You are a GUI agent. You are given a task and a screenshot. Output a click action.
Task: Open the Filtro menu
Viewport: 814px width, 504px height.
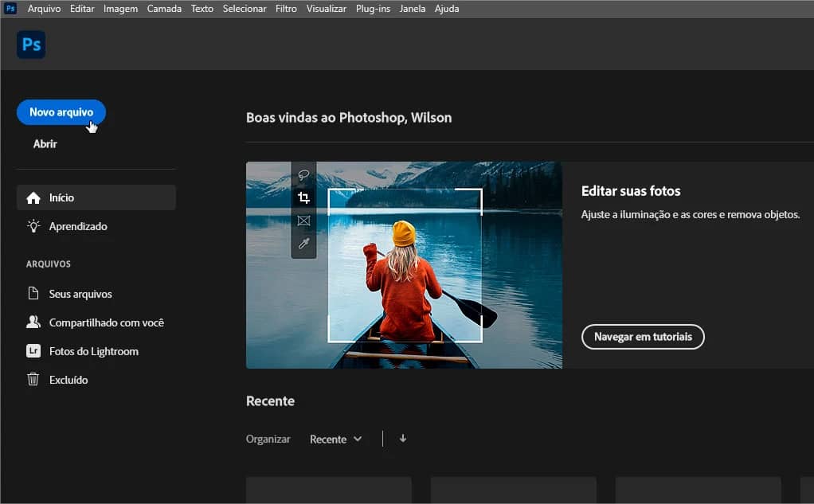286,9
